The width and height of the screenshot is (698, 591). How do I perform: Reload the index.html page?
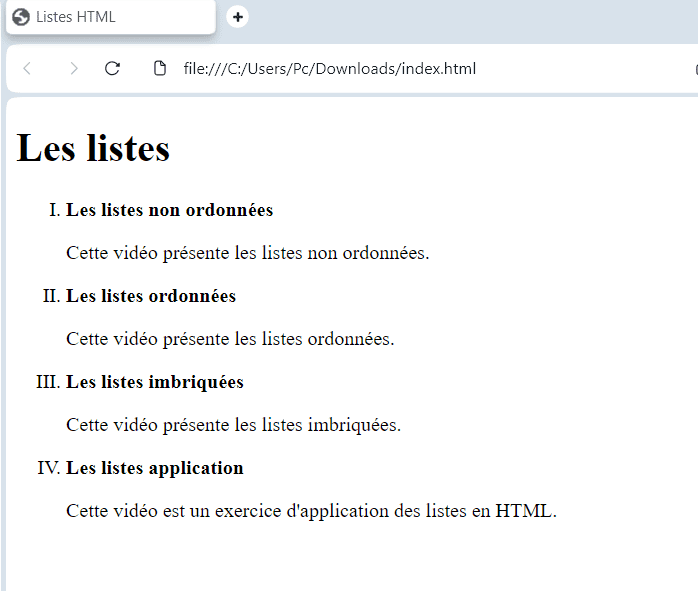(112, 69)
